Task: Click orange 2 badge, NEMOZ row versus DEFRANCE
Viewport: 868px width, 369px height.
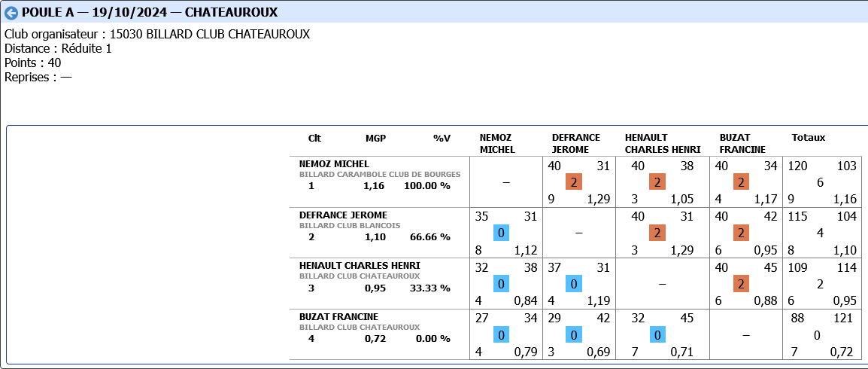Action: [574, 182]
